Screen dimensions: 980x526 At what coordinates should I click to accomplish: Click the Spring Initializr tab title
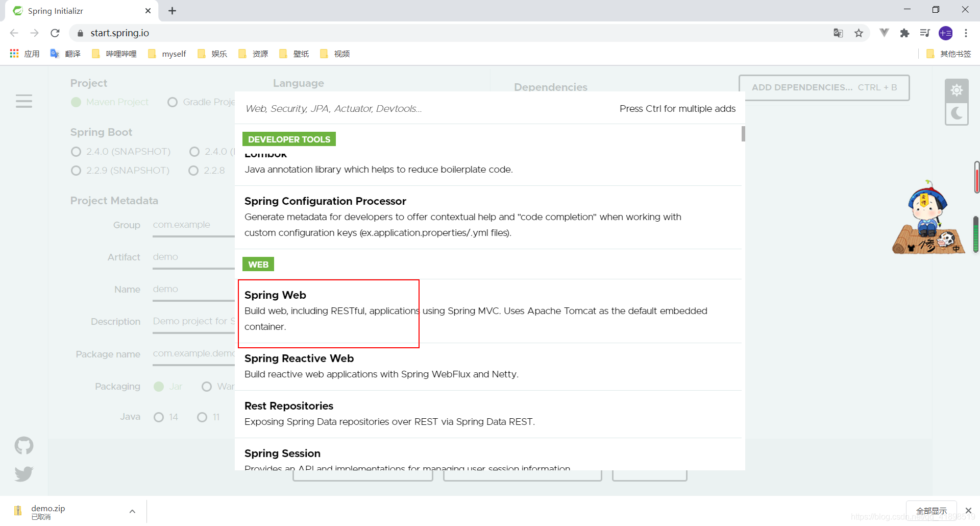pos(56,11)
